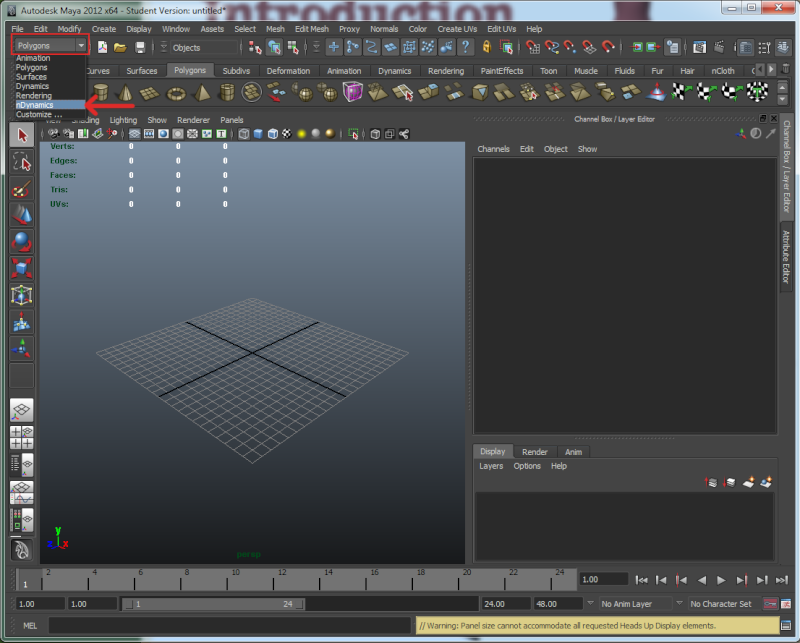Click the Save Scene disk icon
The image size is (800, 643).
[x=140, y=47]
